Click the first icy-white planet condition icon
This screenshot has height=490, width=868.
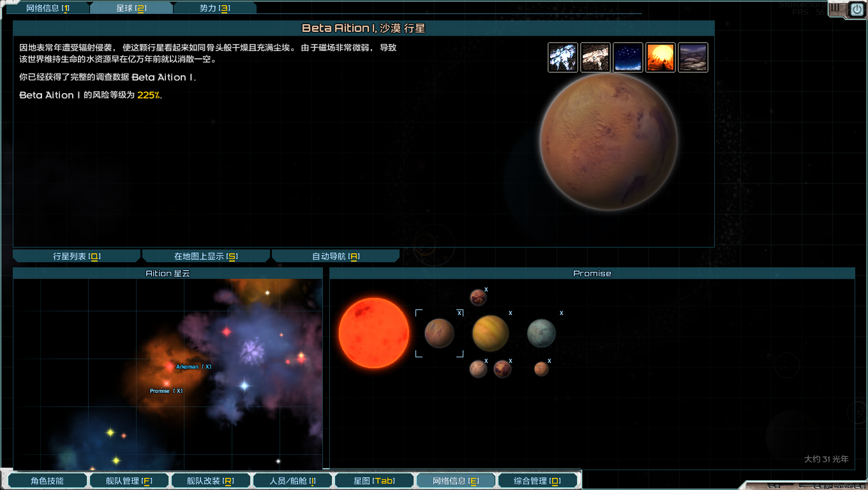[563, 57]
